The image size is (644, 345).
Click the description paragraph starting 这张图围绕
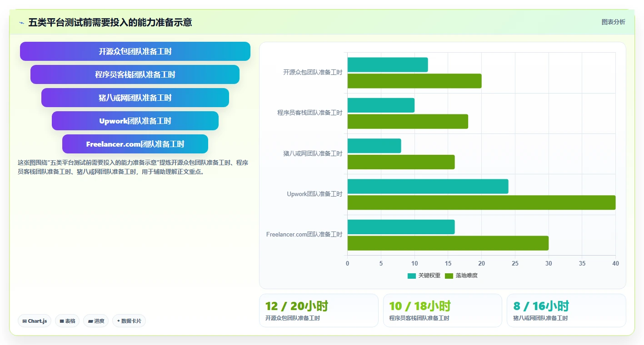click(x=133, y=167)
